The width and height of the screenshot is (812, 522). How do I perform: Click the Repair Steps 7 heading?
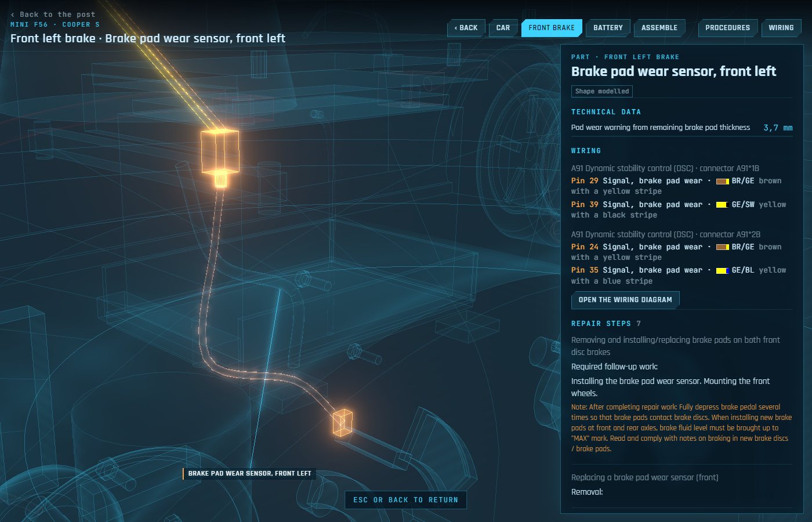pos(606,324)
